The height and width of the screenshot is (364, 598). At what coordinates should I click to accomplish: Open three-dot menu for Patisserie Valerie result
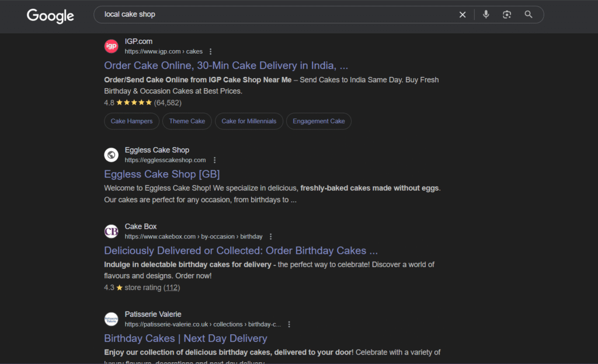pyautogui.click(x=289, y=324)
